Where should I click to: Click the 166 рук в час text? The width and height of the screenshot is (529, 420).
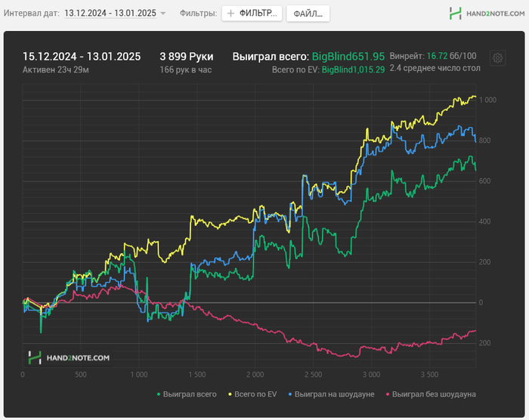(186, 69)
